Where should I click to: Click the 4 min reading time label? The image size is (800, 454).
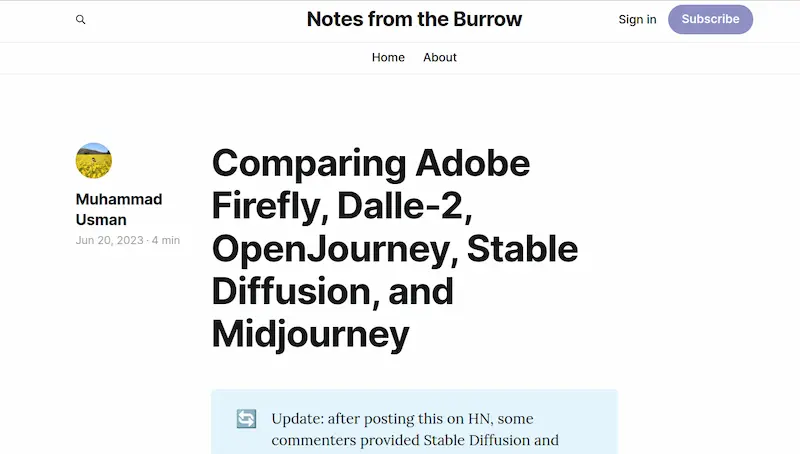[x=166, y=240]
